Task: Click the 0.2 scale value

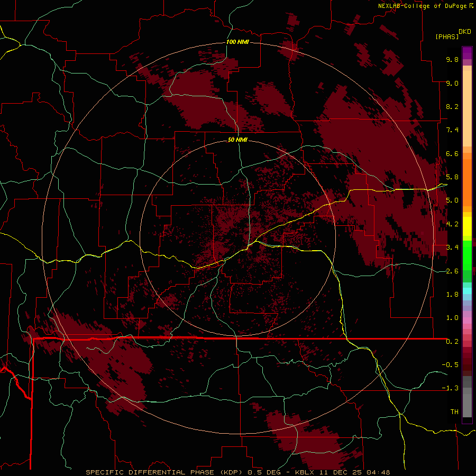Action: [x=452, y=342]
